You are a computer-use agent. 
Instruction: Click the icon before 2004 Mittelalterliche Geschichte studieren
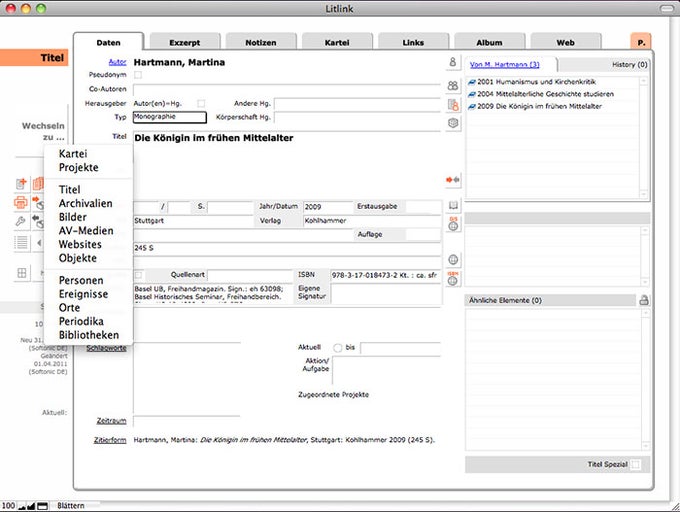[x=472, y=94]
